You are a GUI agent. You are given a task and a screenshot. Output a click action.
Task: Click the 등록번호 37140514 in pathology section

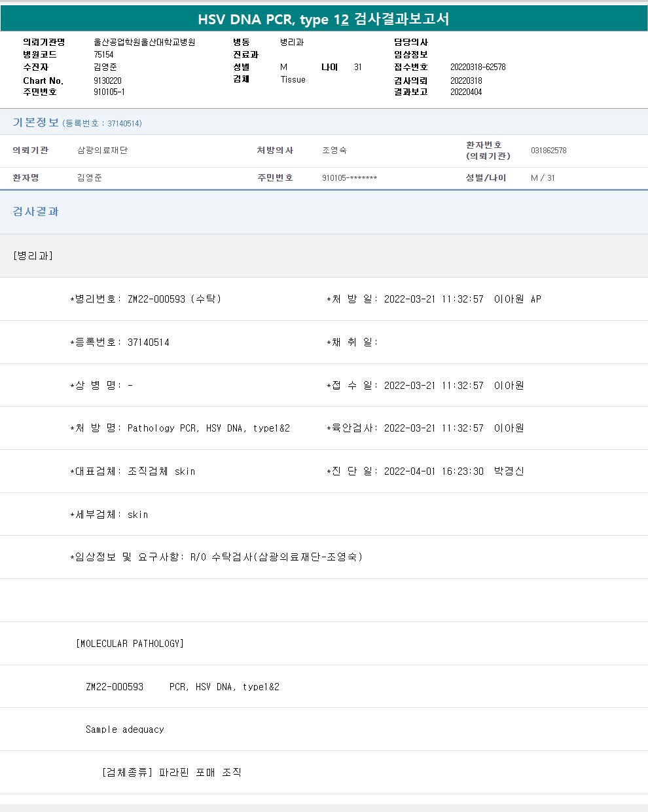point(148,342)
